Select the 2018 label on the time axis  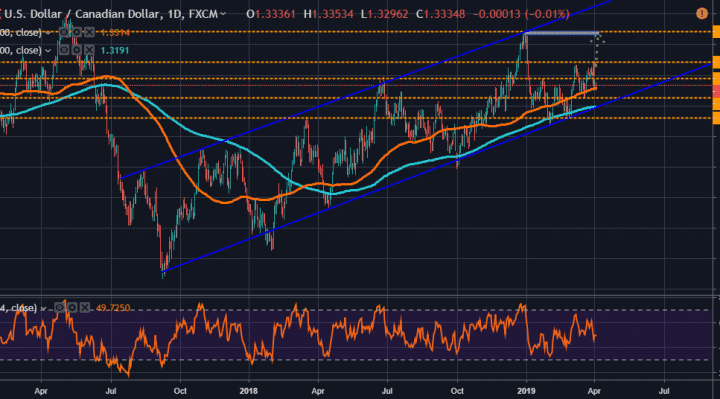point(249,391)
